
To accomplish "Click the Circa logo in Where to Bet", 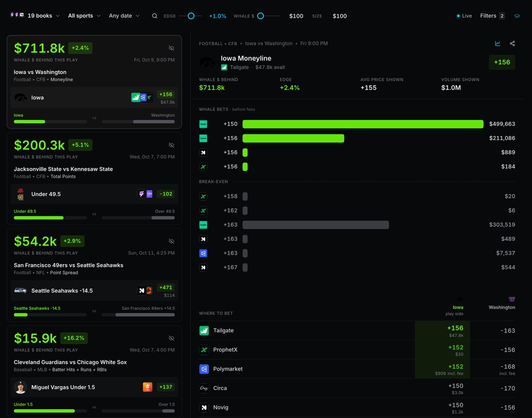I will 204,388.
